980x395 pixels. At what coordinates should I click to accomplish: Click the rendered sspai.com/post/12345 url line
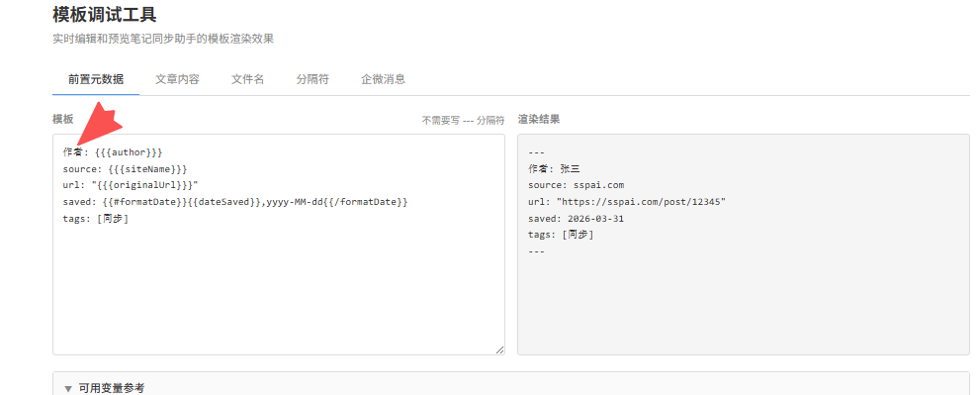[x=627, y=202]
